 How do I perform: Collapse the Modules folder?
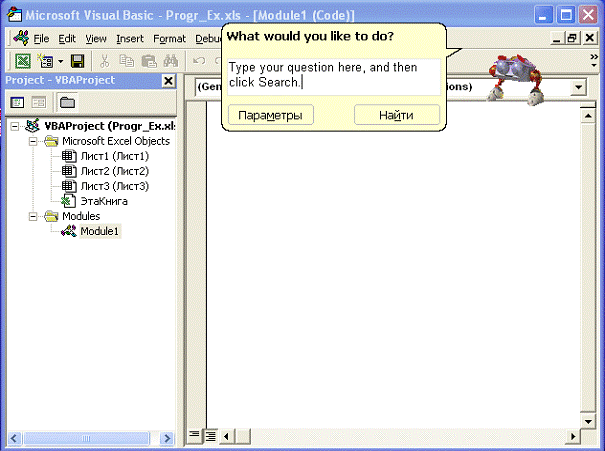pos(33,216)
